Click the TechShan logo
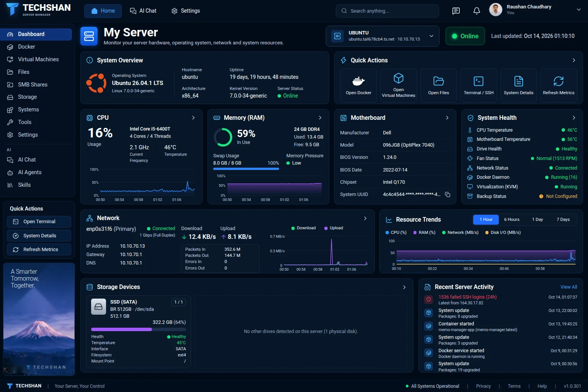Screen dimensions: 588x392 point(39,10)
